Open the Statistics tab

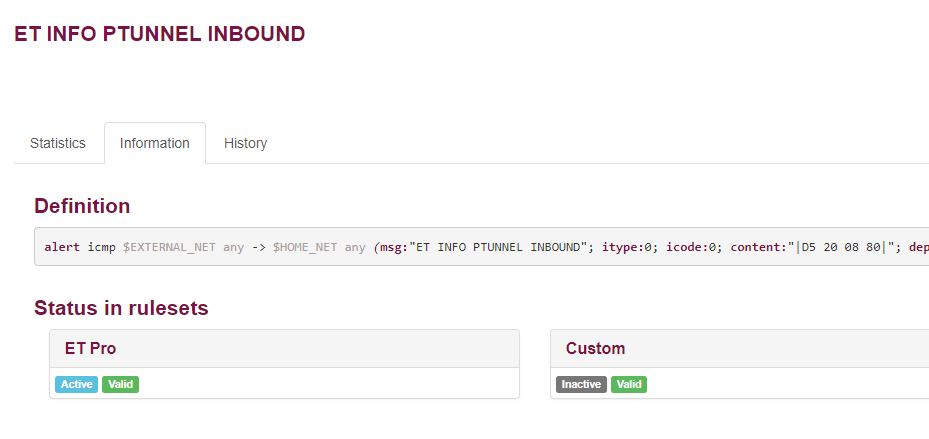57,143
